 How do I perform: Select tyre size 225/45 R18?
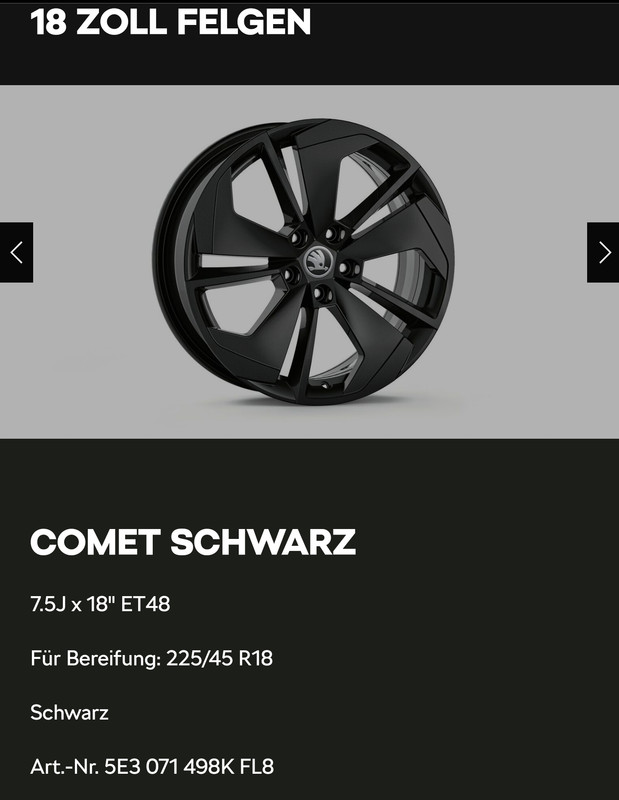click(x=219, y=658)
